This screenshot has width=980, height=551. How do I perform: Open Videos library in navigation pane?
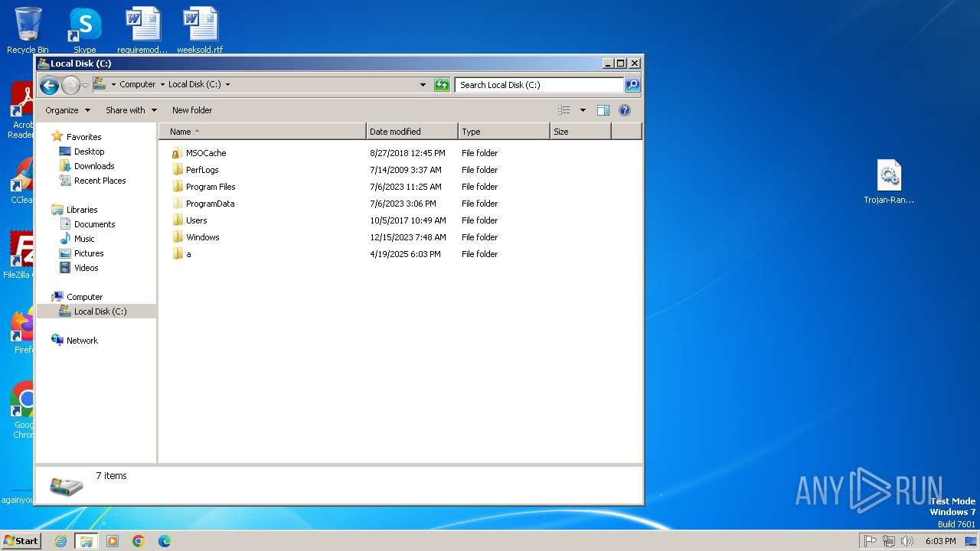tap(79, 268)
